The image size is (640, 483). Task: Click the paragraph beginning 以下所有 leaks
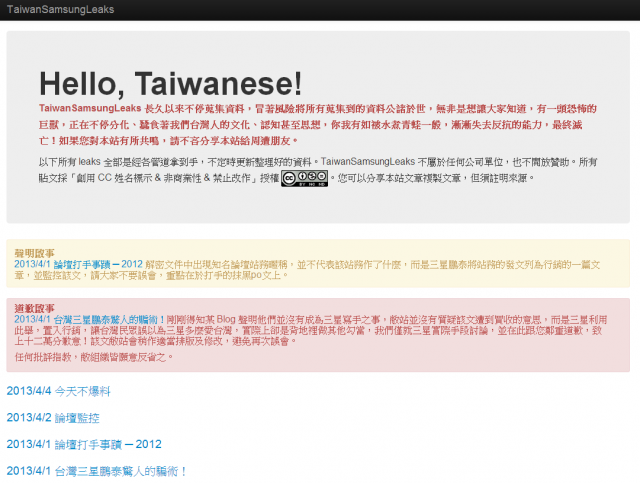pyautogui.click(x=318, y=170)
